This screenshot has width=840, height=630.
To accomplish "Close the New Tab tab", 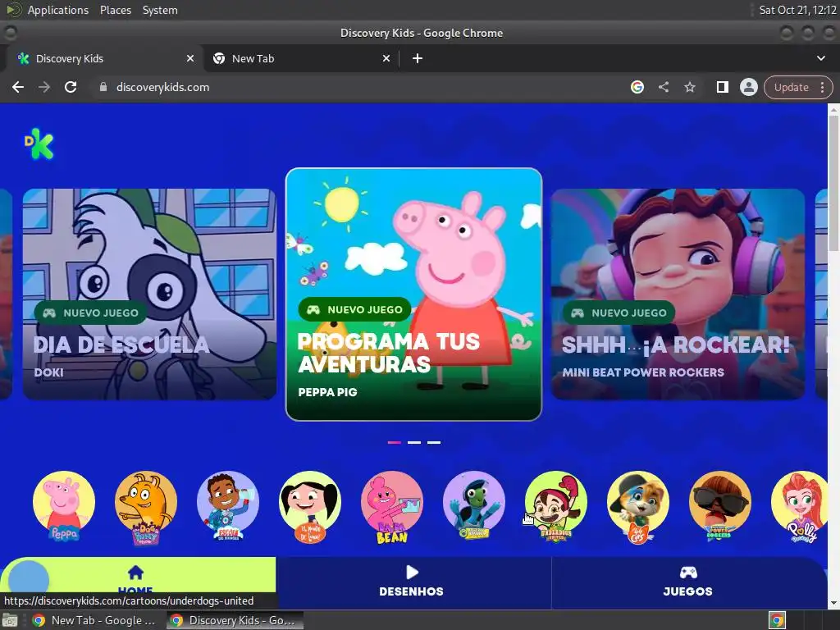I will [x=386, y=58].
